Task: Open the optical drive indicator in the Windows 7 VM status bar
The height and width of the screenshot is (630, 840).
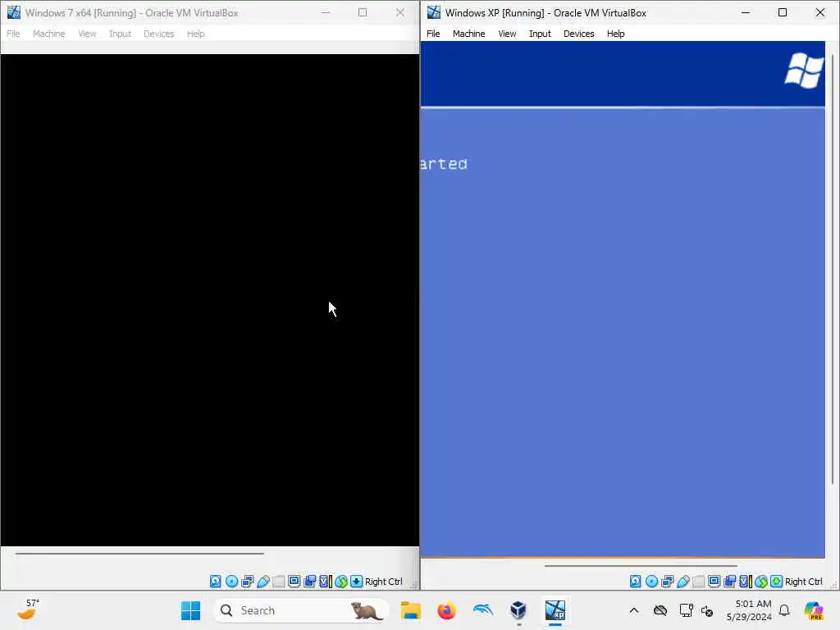Action: tap(231, 582)
